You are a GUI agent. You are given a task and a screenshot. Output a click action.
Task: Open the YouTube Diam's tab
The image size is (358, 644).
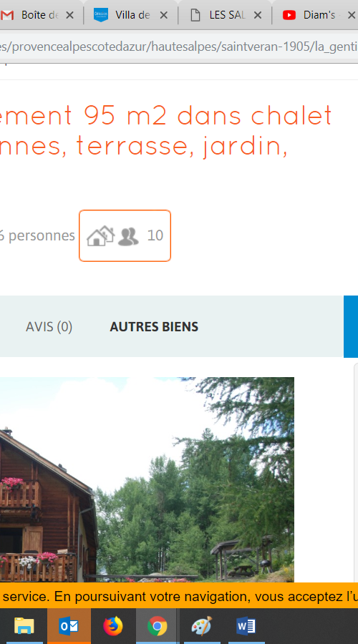[314, 15]
